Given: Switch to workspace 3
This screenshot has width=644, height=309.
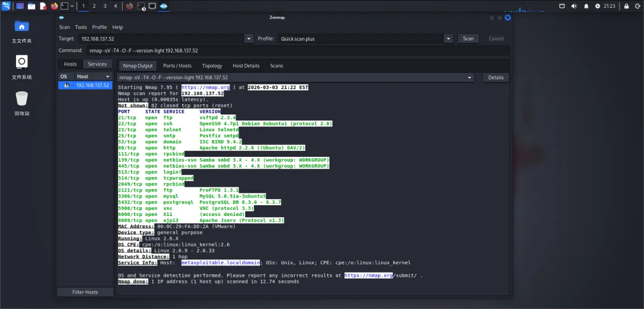Looking at the screenshot, I should click(105, 6).
